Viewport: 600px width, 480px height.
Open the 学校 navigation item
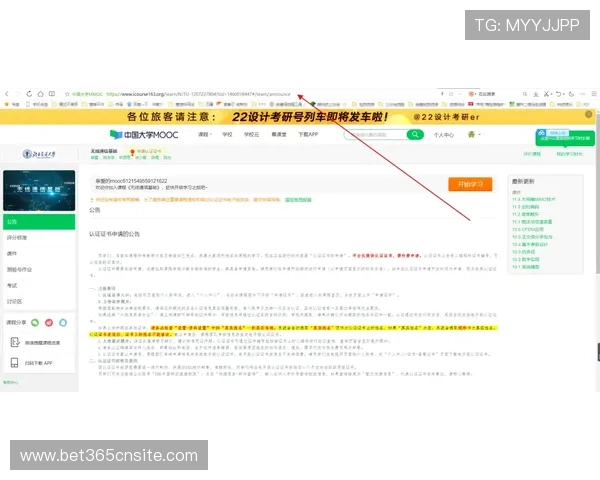227,134
